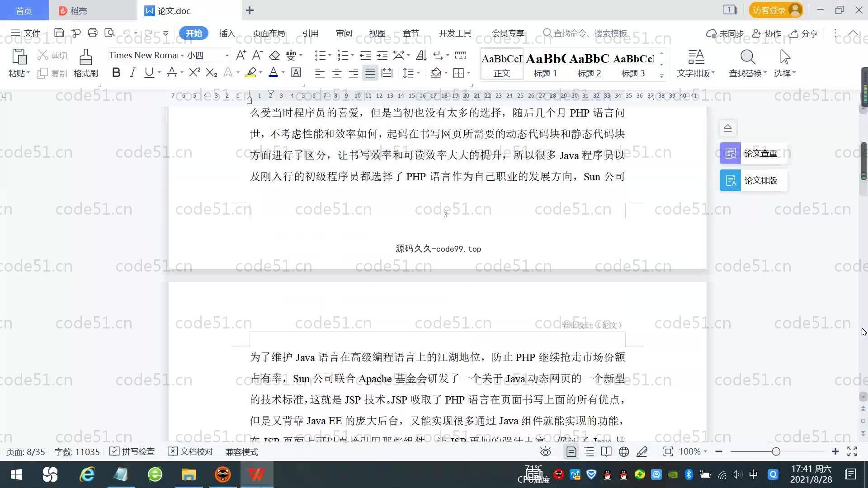Click the font color A swatch

pyautogui.click(x=273, y=72)
